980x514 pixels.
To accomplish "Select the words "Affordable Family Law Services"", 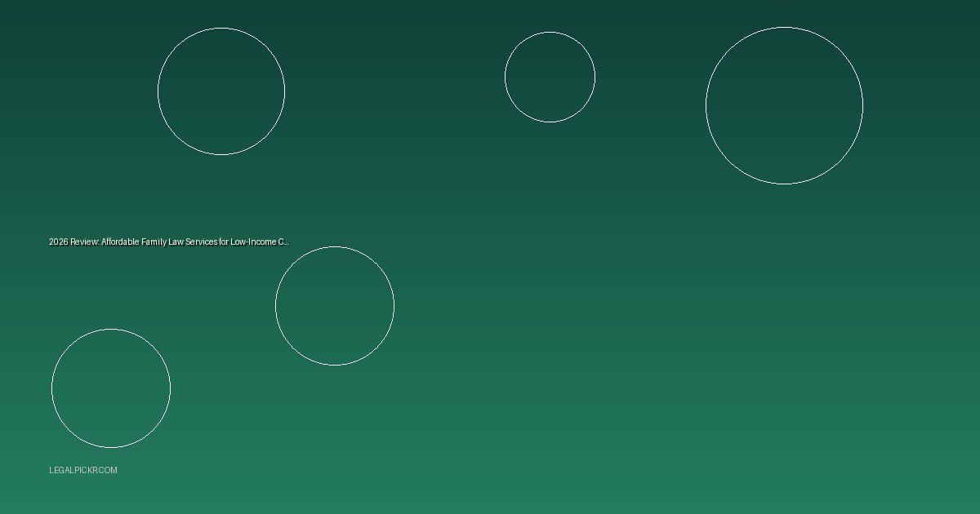I will [x=159, y=242].
